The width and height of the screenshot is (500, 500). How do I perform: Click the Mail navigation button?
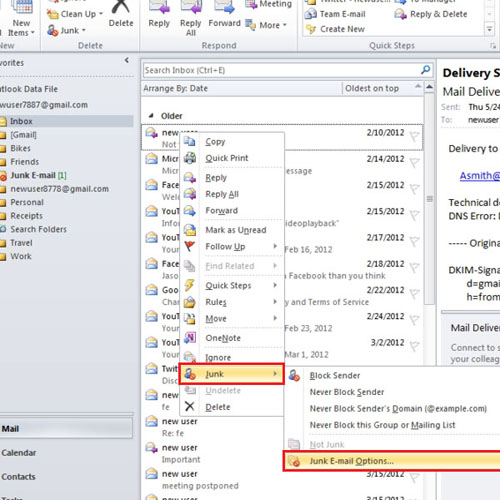point(66,429)
